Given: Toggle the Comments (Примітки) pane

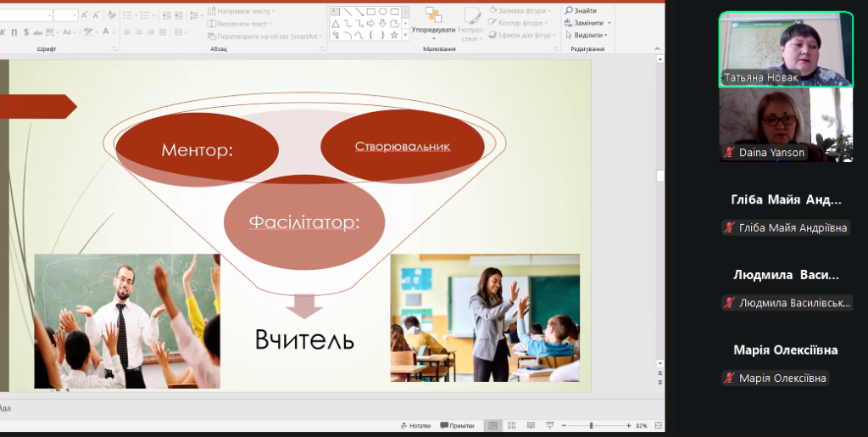Looking at the screenshot, I should pyautogui.click(x=457, y=425).
